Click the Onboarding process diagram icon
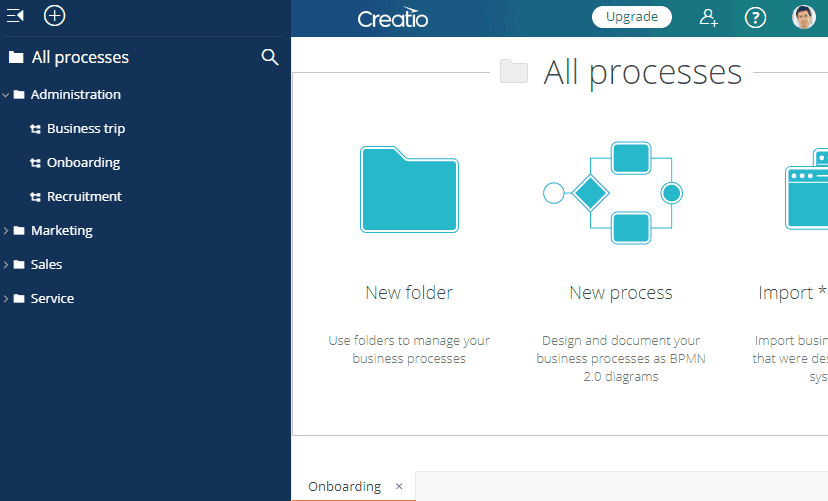This screenshot has height=501, width=828. coord(35,163)
